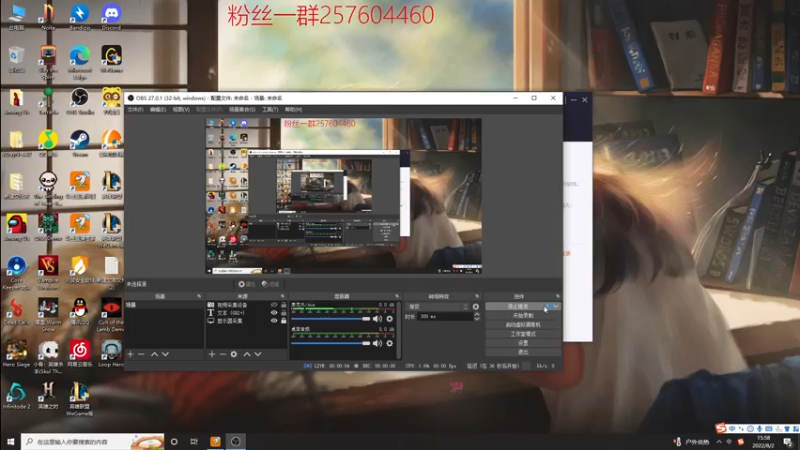Open source properties gear under sources list
The height and width of the screenshot is (450, 800).
click(234, 354)
